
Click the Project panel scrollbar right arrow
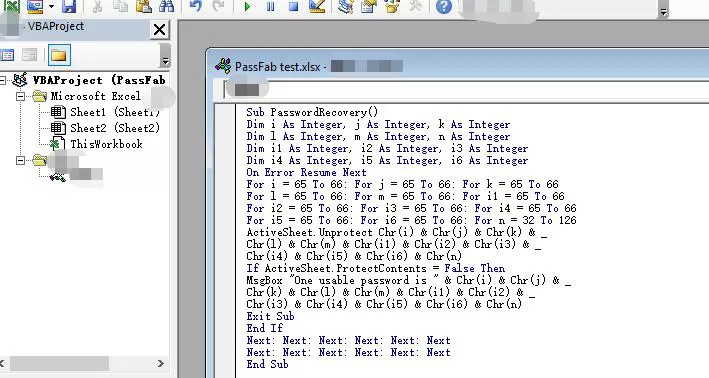click(161, 363)
